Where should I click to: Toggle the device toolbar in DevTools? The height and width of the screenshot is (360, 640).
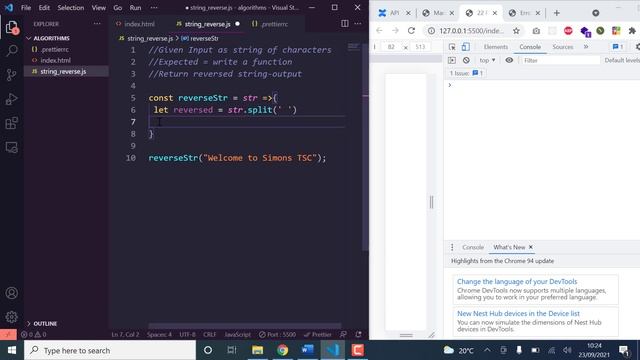click(x=465, y=47)
